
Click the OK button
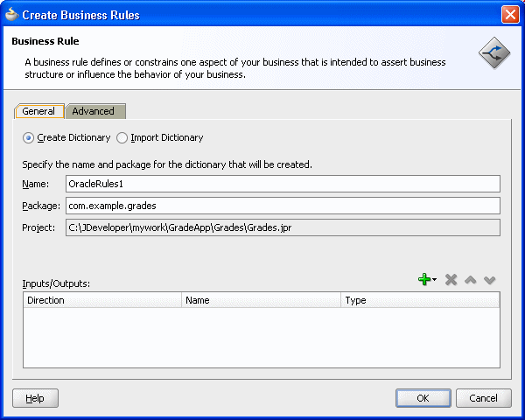click(x=423, y=398)
